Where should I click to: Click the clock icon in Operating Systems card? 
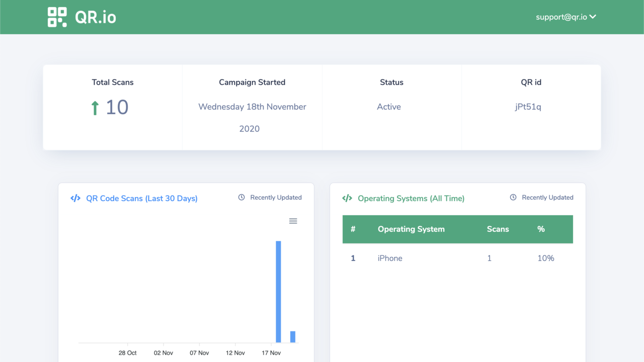click(x=513, y=198)
